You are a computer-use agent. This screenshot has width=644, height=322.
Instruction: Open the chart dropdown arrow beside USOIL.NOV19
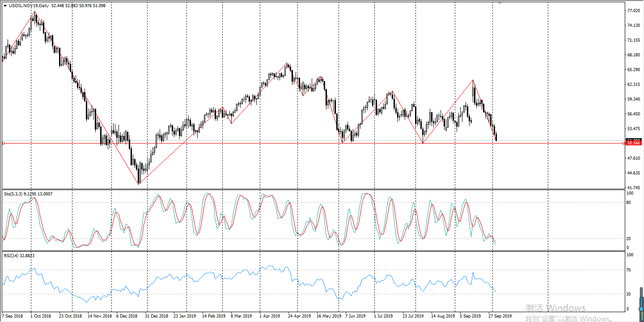pyautogui.click(x=5, y=6)
